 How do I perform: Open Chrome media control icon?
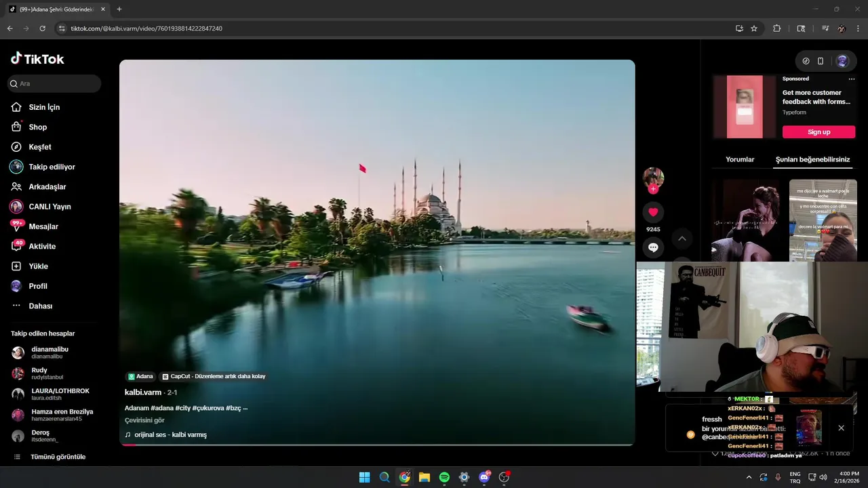(825, 28)
